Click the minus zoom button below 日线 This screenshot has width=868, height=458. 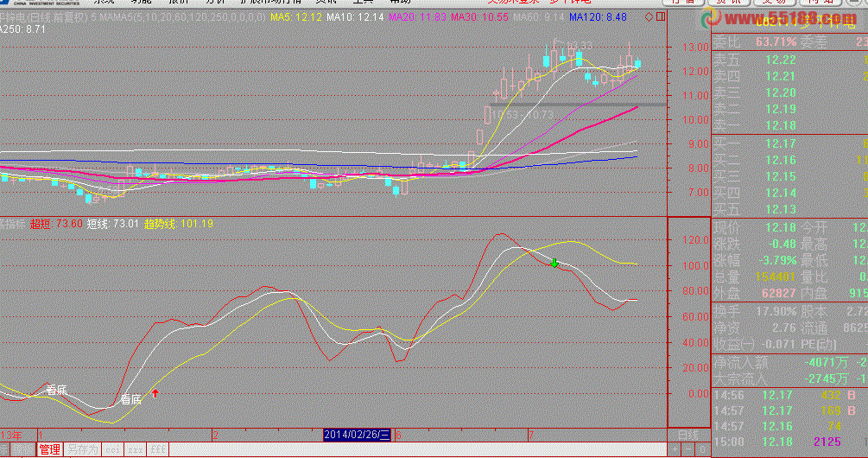click(688, 449)
